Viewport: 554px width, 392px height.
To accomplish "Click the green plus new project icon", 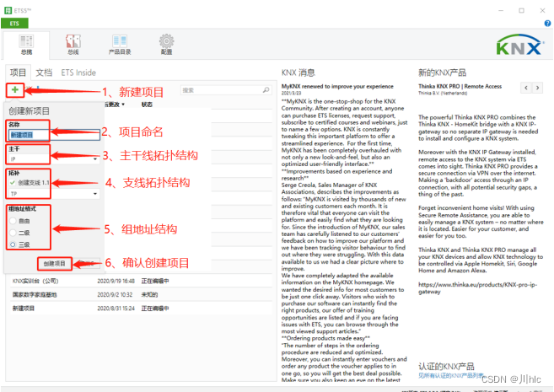I will coord(14,89).
